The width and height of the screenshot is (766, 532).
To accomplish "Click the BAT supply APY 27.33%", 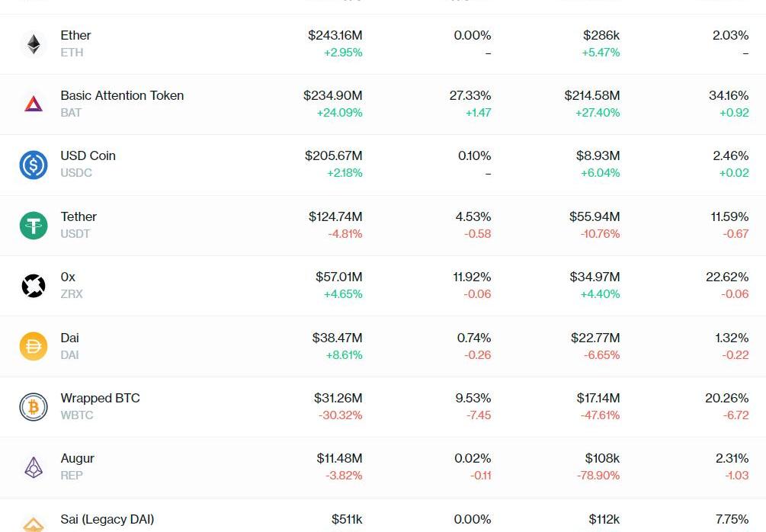I will [470, 96].
